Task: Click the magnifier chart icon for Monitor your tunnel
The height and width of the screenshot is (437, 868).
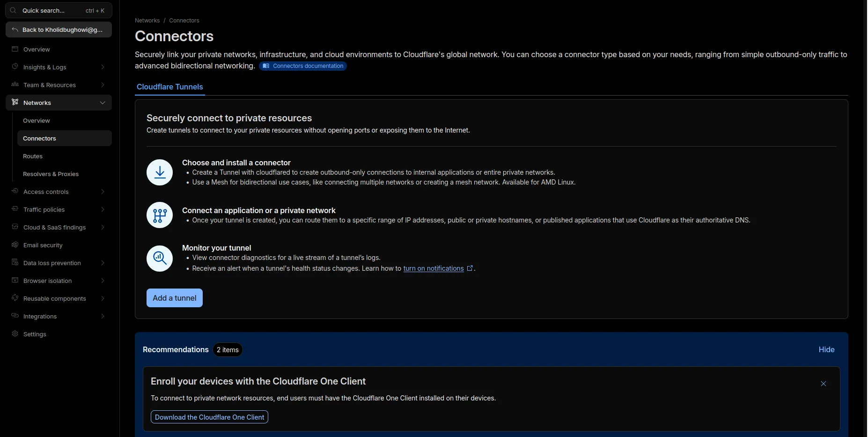Action: (x=160, y=259)
